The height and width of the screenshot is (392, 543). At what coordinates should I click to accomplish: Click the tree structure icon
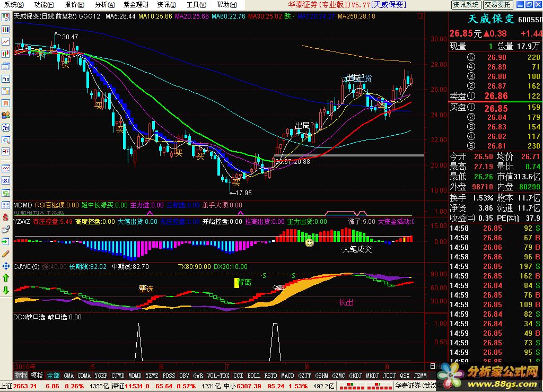pos(5,91)
